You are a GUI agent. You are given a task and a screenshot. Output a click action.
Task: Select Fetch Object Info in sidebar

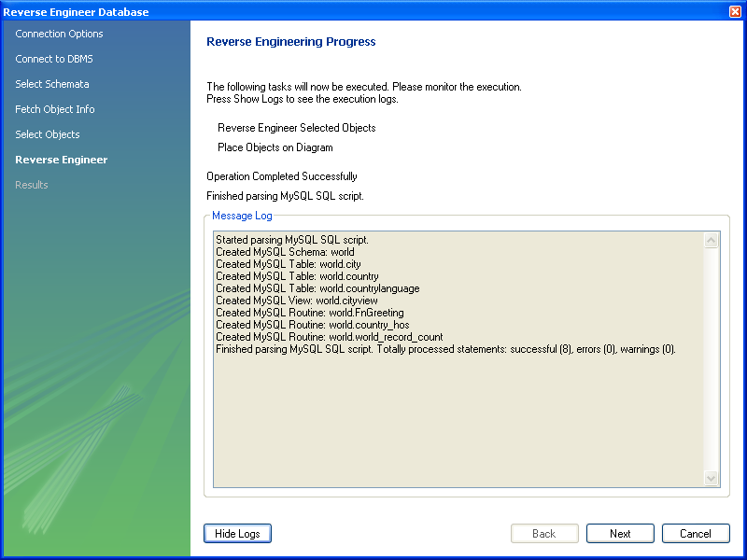[x=55, y=109]
